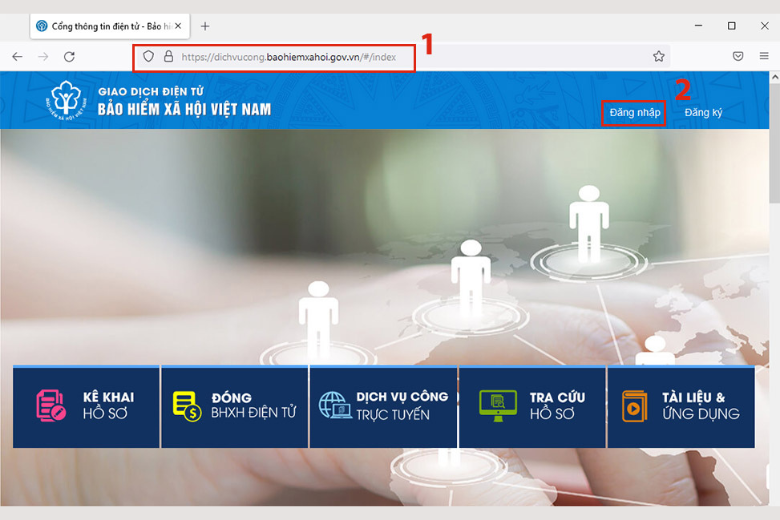This screenshot has height=520, width=780.
Task: Click the Save to Pocket icon
Action: 738,57
